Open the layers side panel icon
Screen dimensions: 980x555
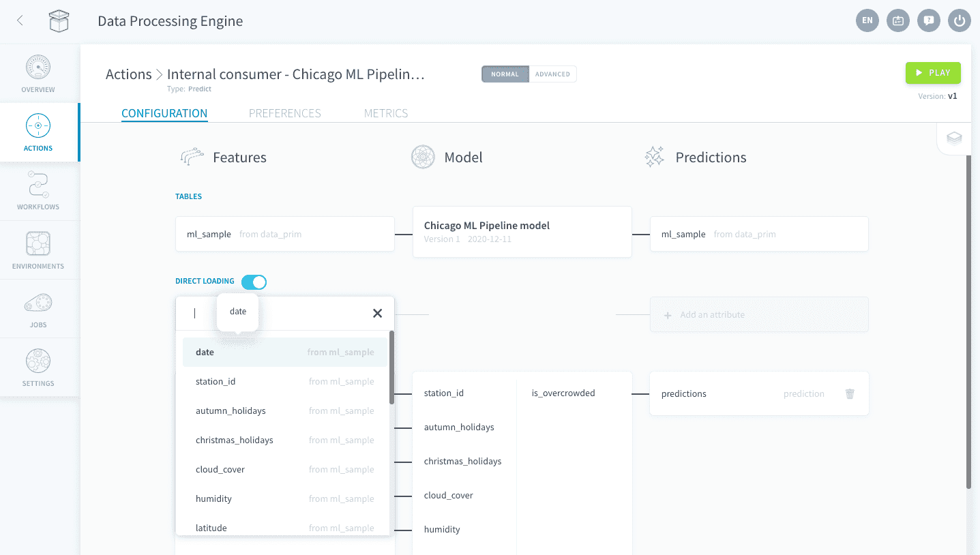(x=954, y=138)
